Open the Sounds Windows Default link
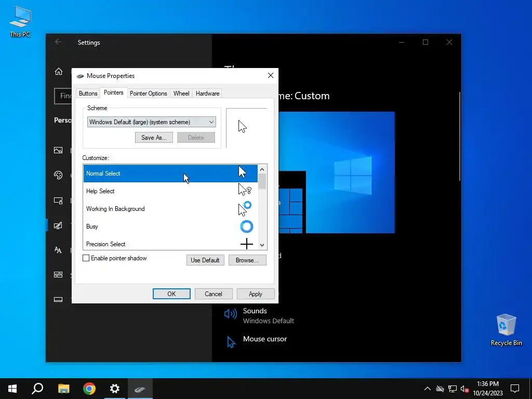 (x=269, y=315)
